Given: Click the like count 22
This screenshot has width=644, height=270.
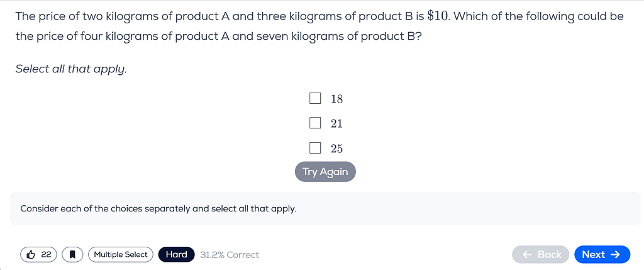Looking at the screenshot, I should coord(46,254).
